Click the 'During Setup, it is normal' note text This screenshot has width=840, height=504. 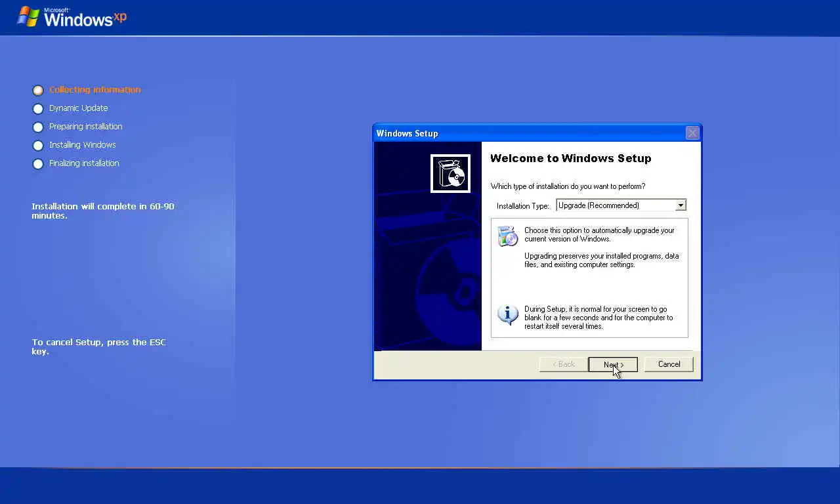(598, 318)
